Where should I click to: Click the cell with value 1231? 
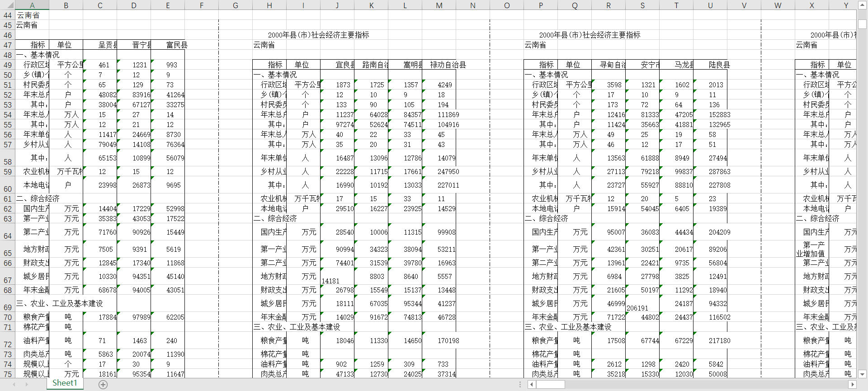click(x=134, y=65)
